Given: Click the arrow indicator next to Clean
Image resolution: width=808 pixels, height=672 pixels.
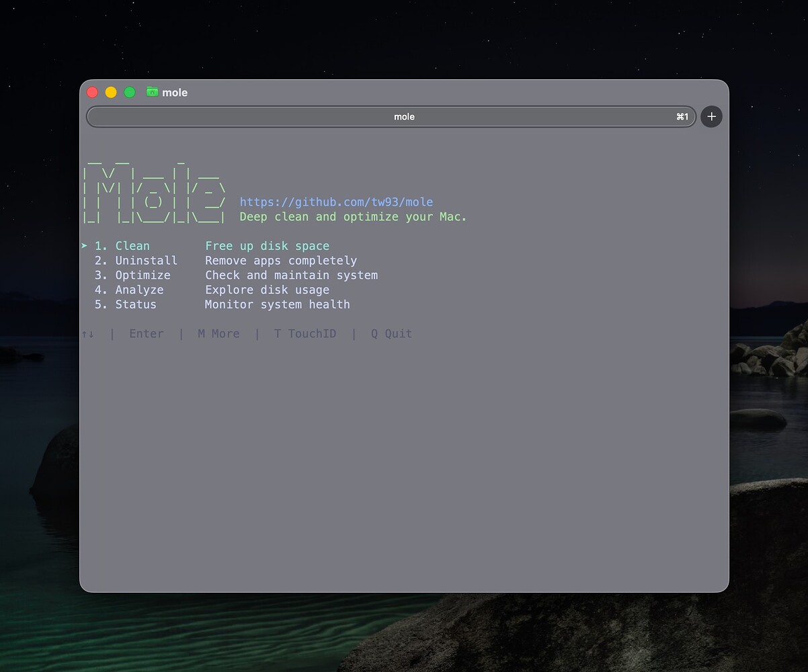Looking at the screenshot, I should click(86, 246).
